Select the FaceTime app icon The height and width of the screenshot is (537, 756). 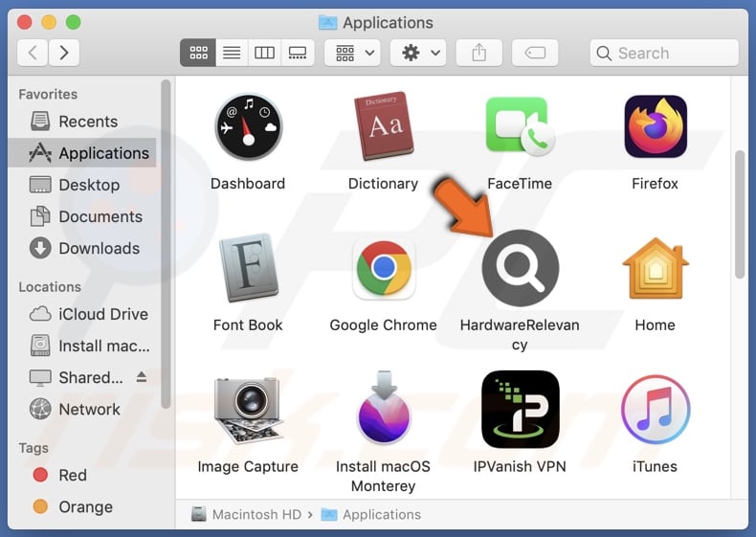[x=520, y=126]
